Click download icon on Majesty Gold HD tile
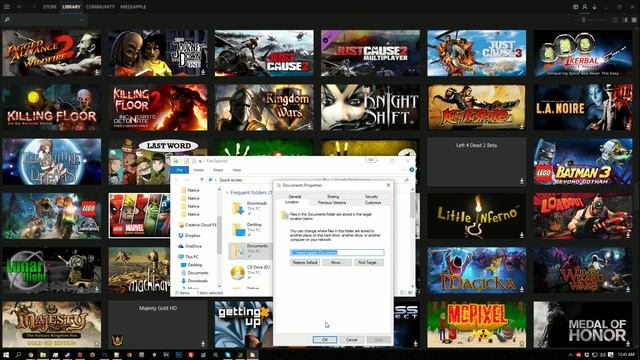 tap(203, 343)
